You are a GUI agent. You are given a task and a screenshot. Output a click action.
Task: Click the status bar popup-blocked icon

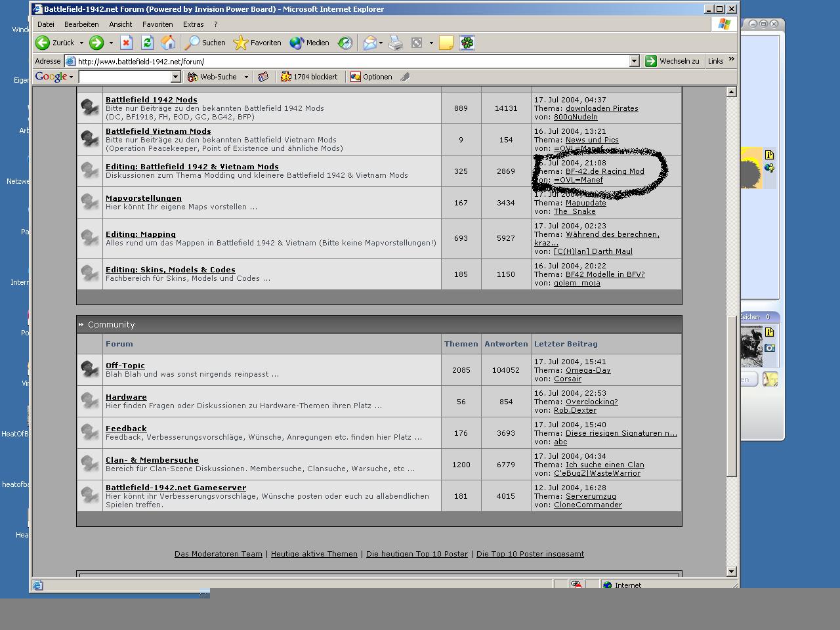tap(576, 585)
